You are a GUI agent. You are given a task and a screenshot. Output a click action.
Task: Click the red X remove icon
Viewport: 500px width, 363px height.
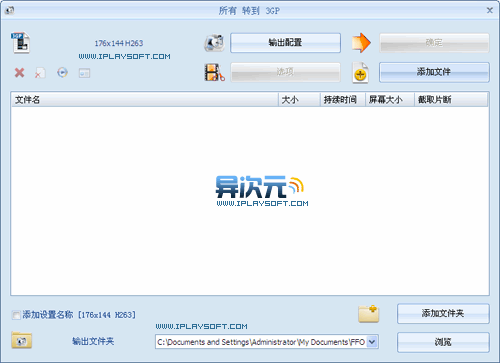point(19,72)
